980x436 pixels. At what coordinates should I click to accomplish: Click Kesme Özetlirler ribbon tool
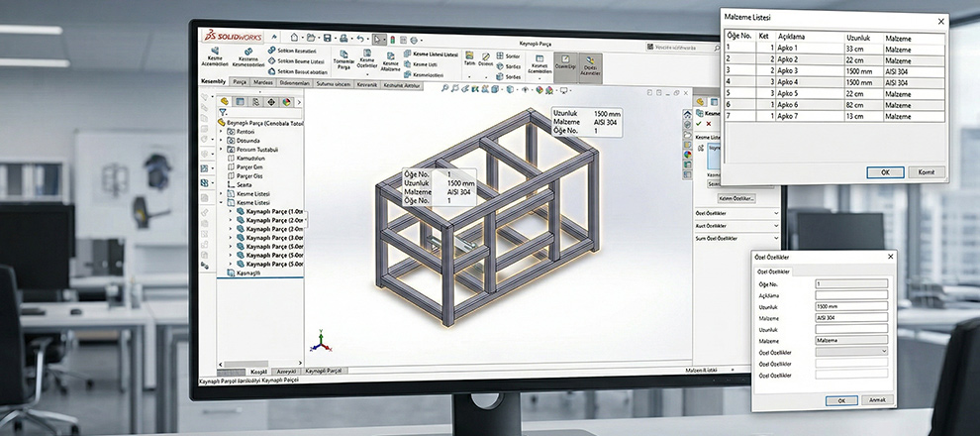[367, 60]
